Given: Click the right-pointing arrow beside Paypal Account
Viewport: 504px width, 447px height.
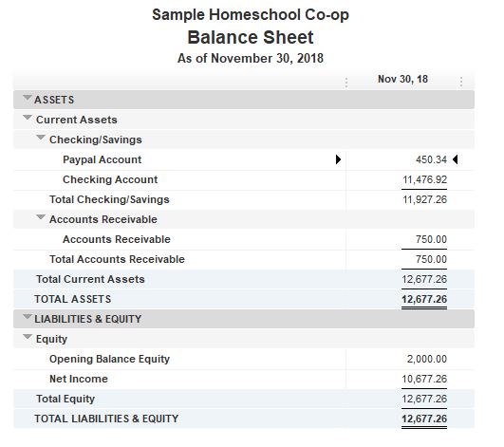Looking at the screenshot, I should click(x=338, y=159).
